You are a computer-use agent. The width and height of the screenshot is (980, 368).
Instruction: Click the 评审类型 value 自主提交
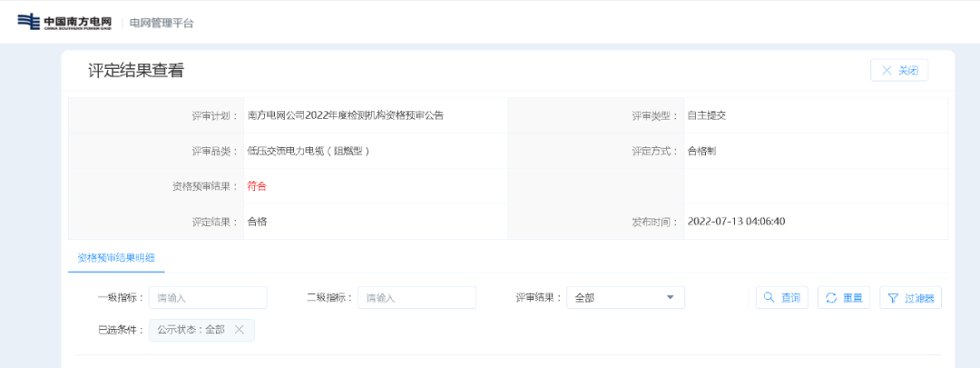point(707,115)
